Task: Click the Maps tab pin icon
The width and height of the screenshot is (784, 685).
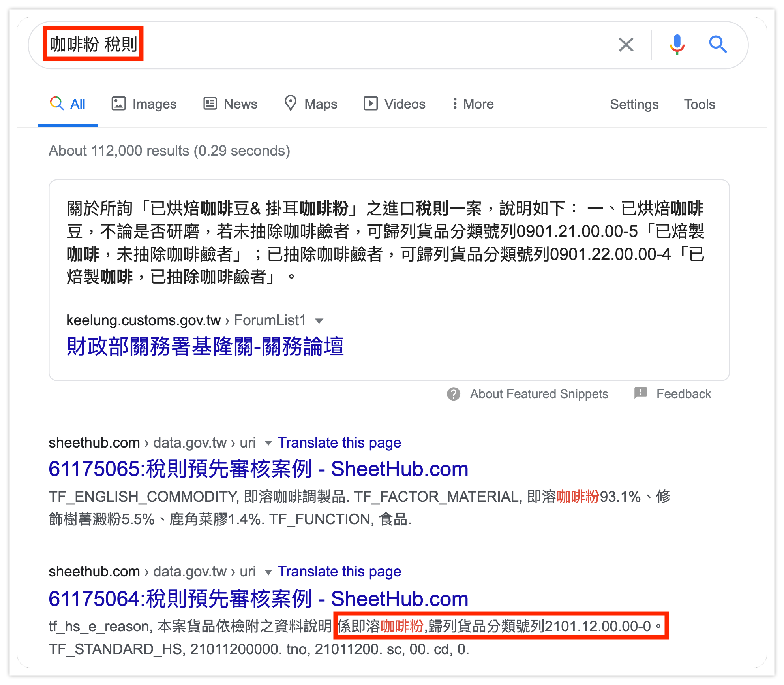Action: click(291, 104)
